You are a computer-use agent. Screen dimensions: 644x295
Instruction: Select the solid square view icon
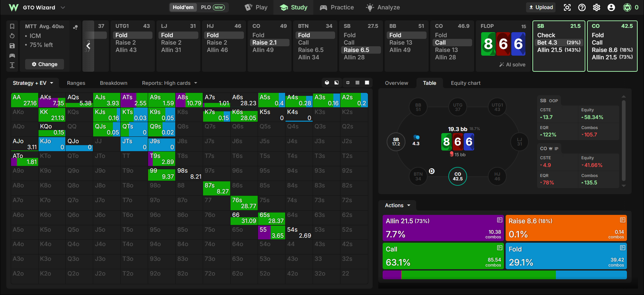(367, 82)
